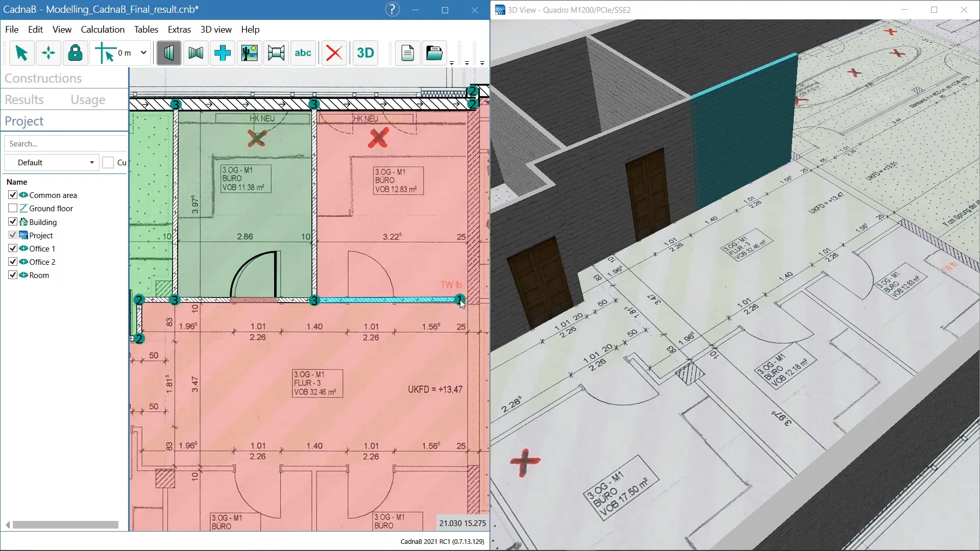Click the blue cross add tool

coord(223,53)
